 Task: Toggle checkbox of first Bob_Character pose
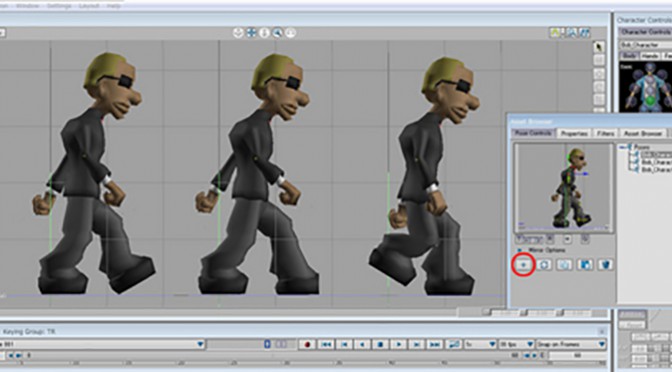(634, 154)
